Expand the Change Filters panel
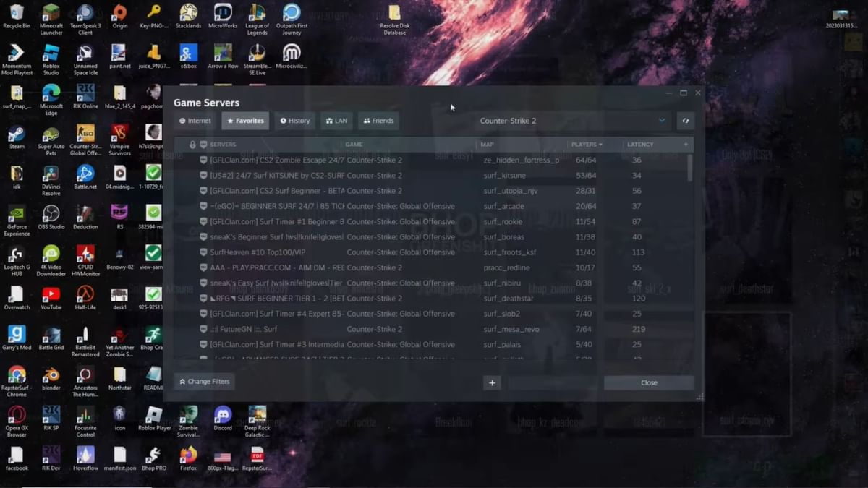The width and height of the screenshot is (868, 488). [204, 382]
